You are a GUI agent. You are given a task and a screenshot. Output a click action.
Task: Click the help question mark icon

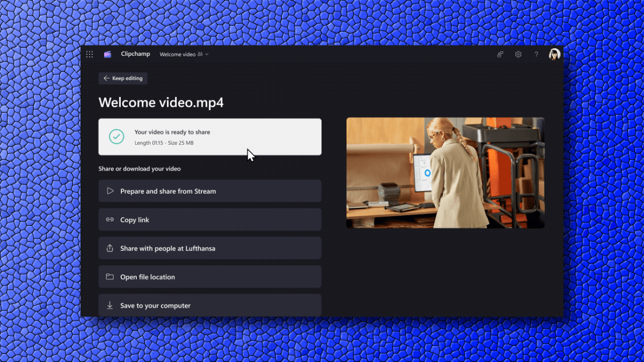[536, 54]
